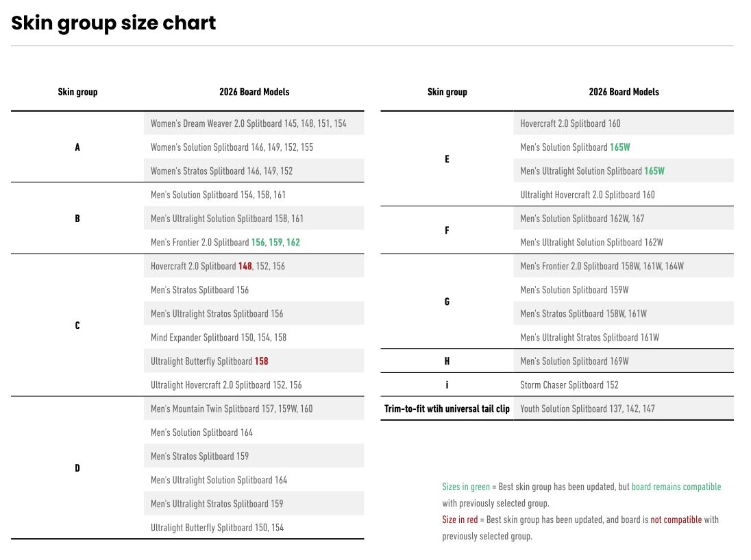
Task: Select the Youth Solution Splitboard row
Action: pyautogui.click(x=587, y=409)
